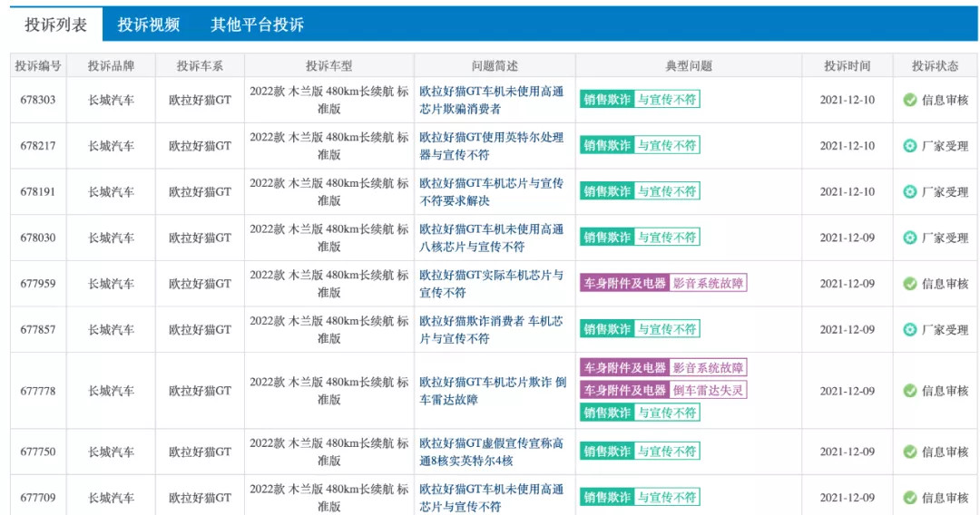Switch to the 投诉列表 tab
Screen dimensions: 980x515
pyautogui.click(x=55, y=24)
